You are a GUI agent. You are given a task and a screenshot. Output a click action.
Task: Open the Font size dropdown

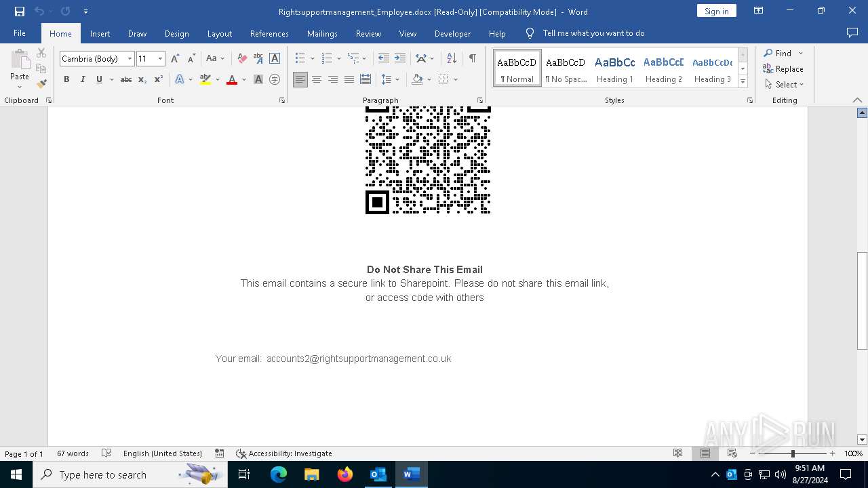[x=161, y=59]
